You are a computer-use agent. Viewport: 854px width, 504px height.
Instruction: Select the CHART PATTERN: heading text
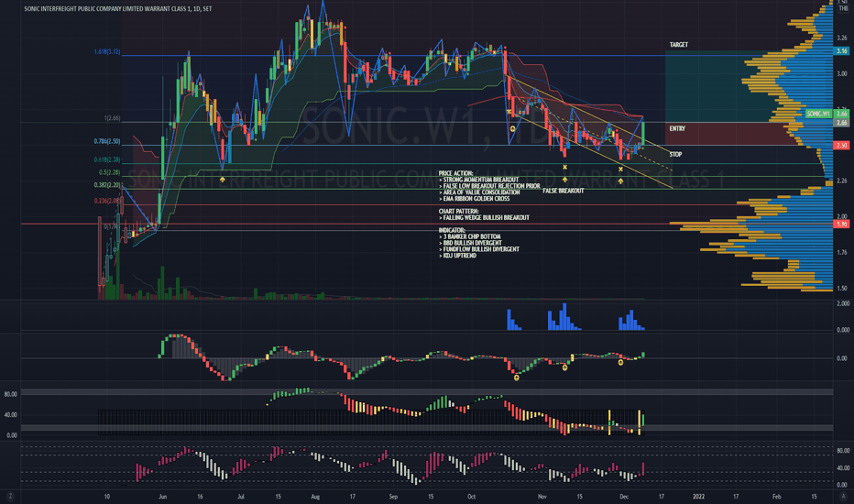coord(458,212)
